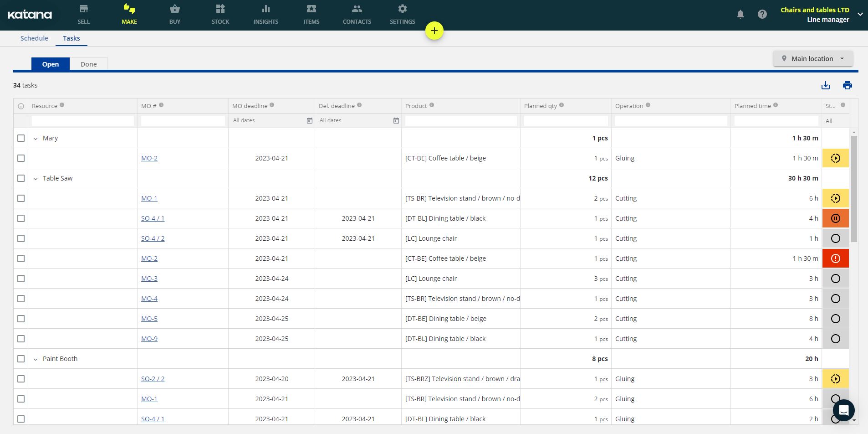Click the yellow plus quick-add button
Screen dimensions: 868x434
click(x=434, y=31)
